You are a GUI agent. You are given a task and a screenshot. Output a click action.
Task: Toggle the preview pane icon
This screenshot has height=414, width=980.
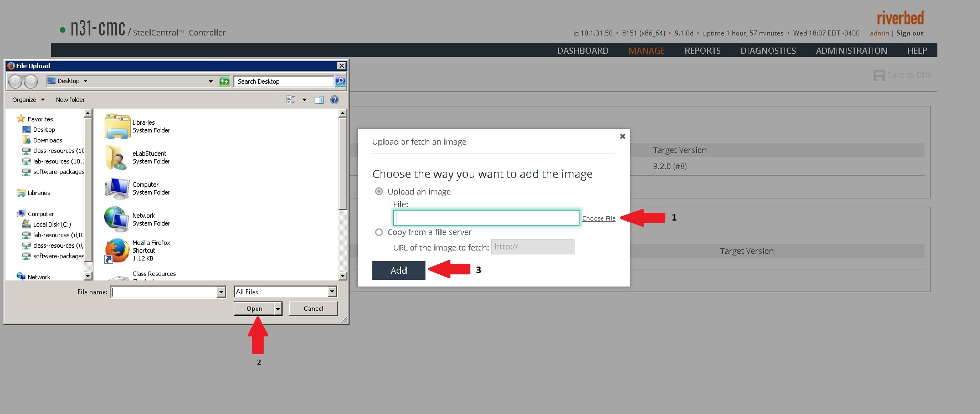[x=319, y=100]
